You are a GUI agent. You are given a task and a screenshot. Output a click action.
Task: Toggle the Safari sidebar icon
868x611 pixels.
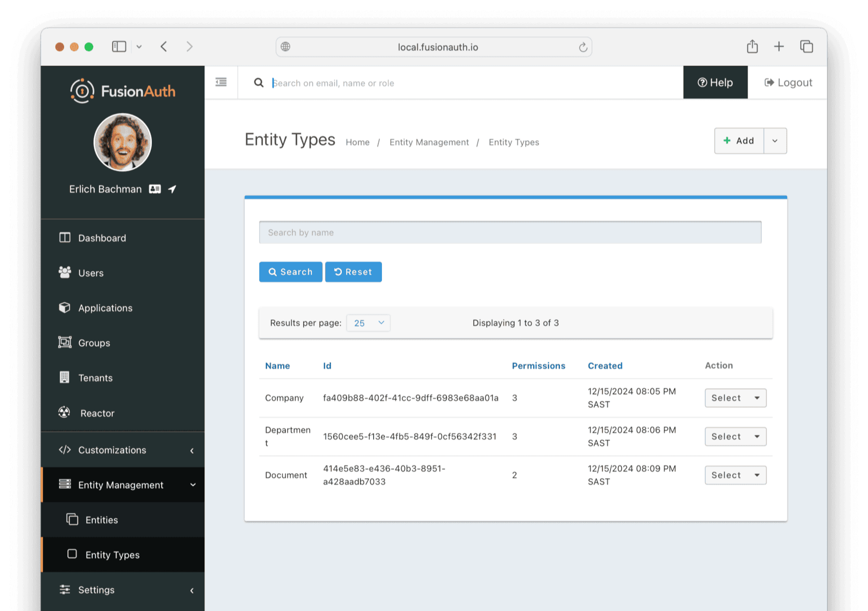[119, 47]
